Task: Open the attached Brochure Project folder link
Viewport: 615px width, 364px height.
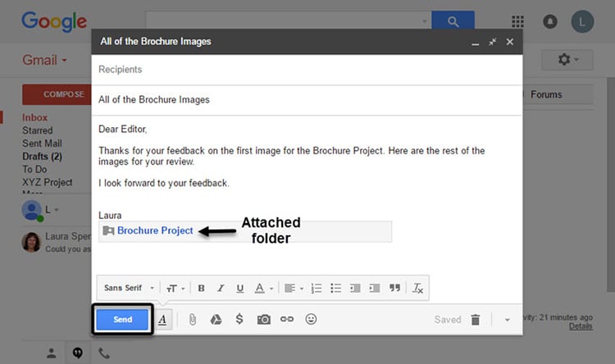Action: [155, 230]
